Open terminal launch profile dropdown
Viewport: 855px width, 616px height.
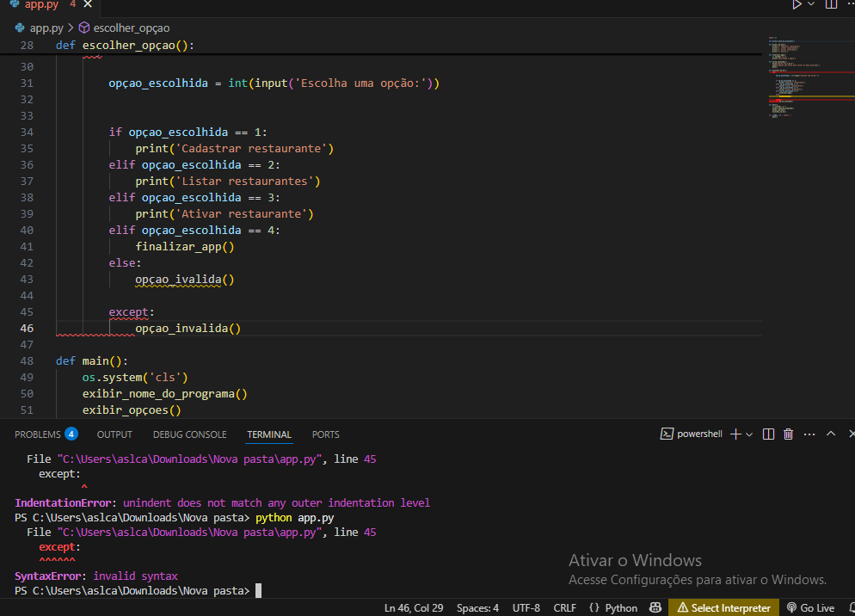click(749, 434)
